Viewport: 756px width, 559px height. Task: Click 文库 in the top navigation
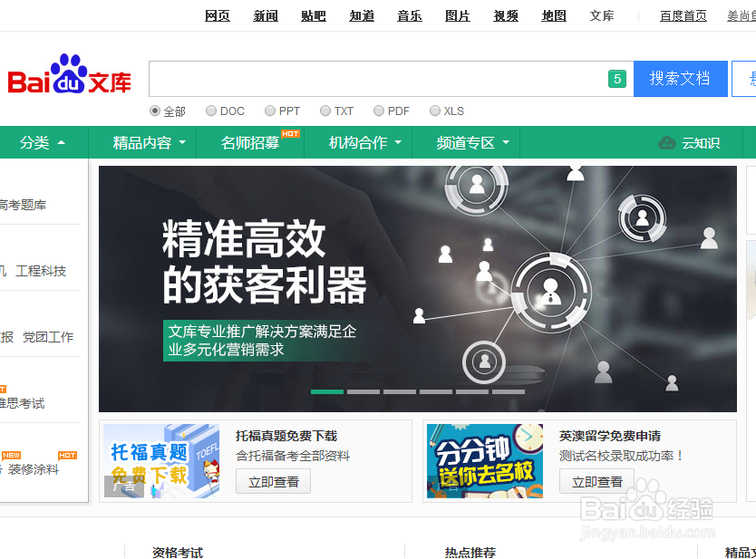pyautogui.click(x=602, y=16)
